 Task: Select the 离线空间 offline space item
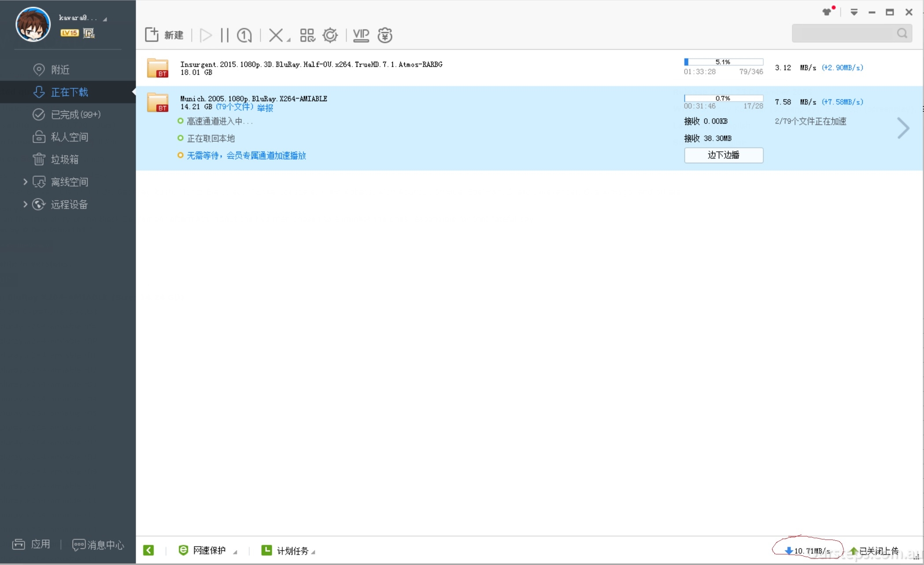coord(70,182)
